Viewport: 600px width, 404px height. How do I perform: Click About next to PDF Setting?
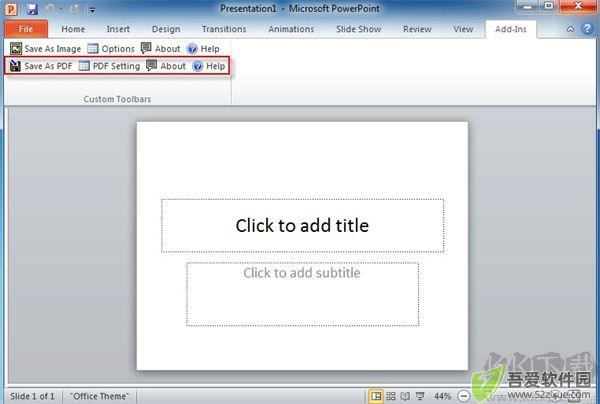166,66
